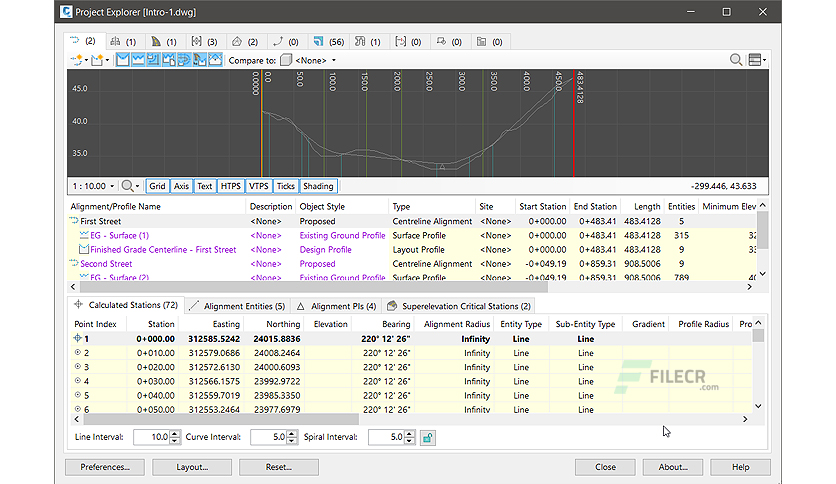The image size is (836, 484).
Task: Select Finished Grade Centerline - First Street profile
Action: click(163, 249)
